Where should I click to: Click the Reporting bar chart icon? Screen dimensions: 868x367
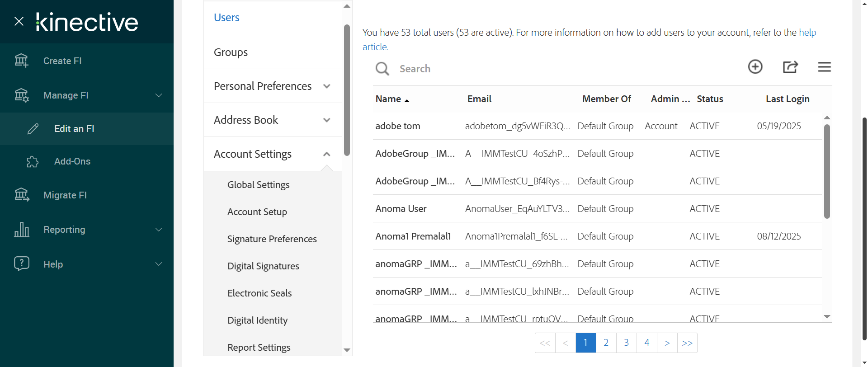click(x=21, y=230)
